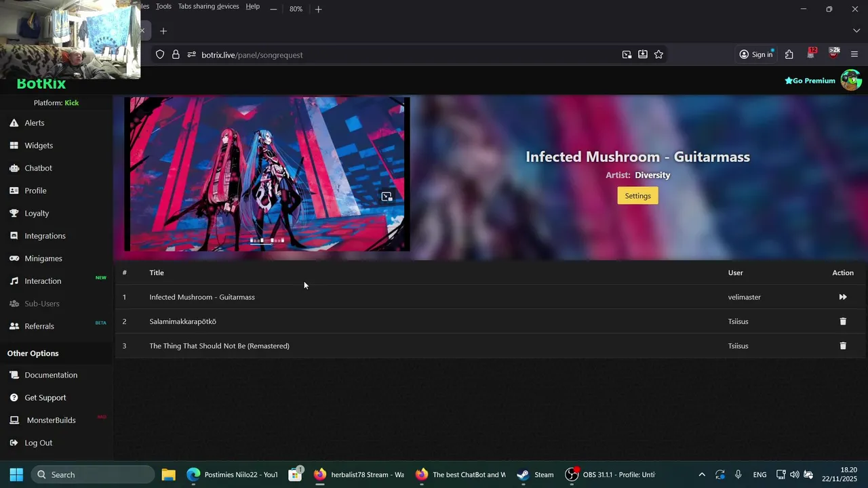
Task: Open the Settings button under the artist
Action: pos(637,196)
